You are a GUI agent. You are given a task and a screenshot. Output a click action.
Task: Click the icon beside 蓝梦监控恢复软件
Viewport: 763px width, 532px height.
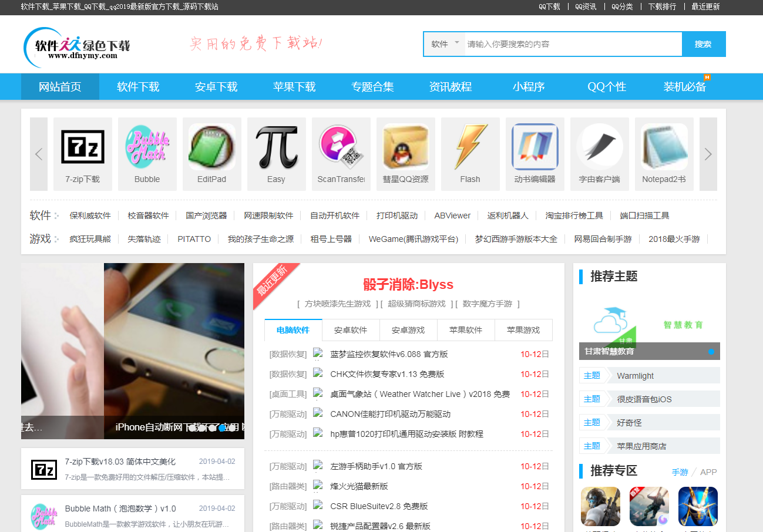[318, 353]
